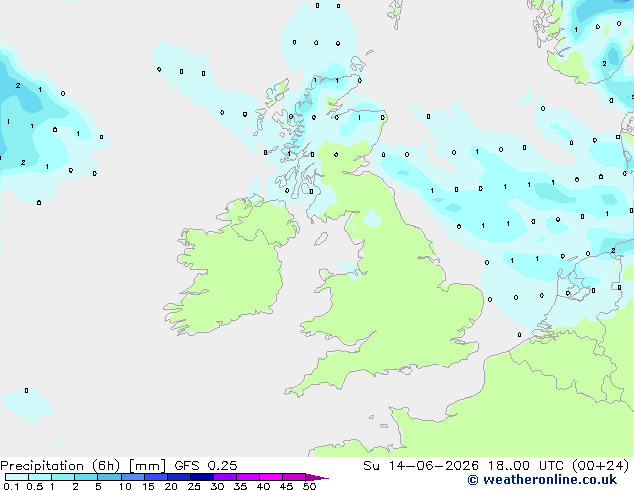
Task: Click the 'GFS 0.25' model label
Action: [206, 466]
